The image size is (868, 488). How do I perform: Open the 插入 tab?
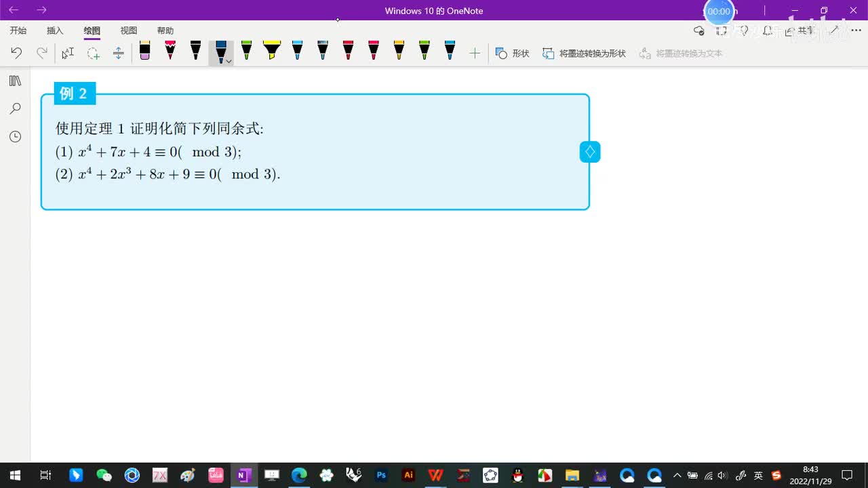click(55, 30)
